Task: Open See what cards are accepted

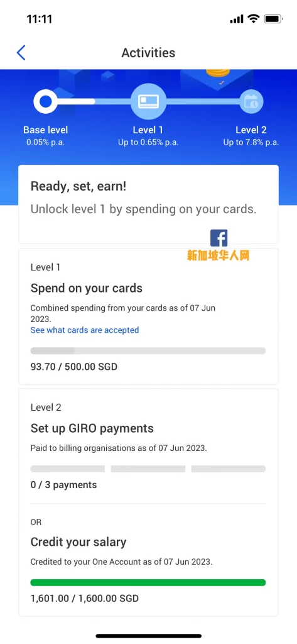Action: (x=85, y=330)
